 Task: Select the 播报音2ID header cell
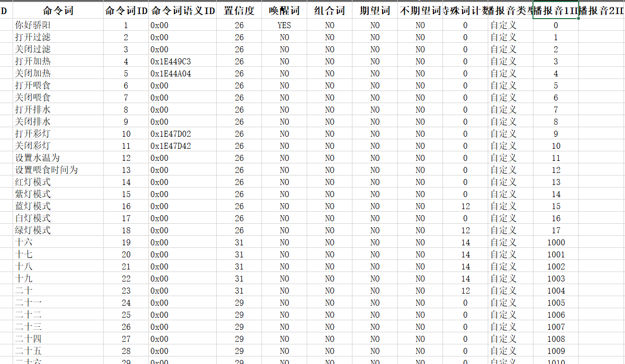tap(601, 11)
